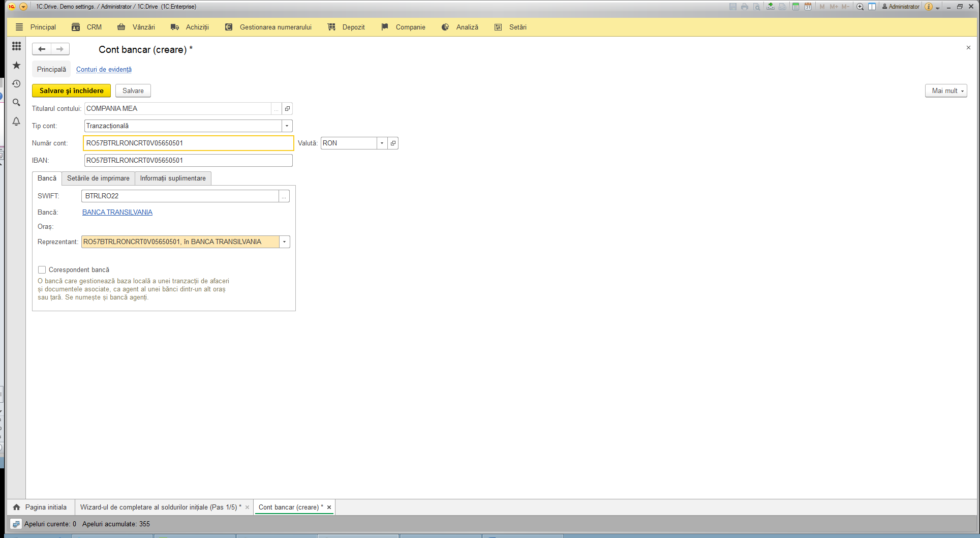Viewport: 980px width, 538px height.
Task: Tick the Corespondent bancă checkbox
Action: (42, 270)
